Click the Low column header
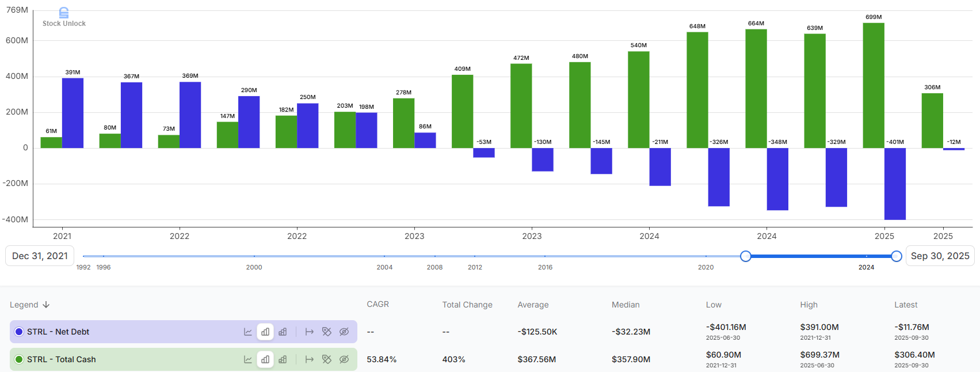The image size is (980, 372). 714,305
